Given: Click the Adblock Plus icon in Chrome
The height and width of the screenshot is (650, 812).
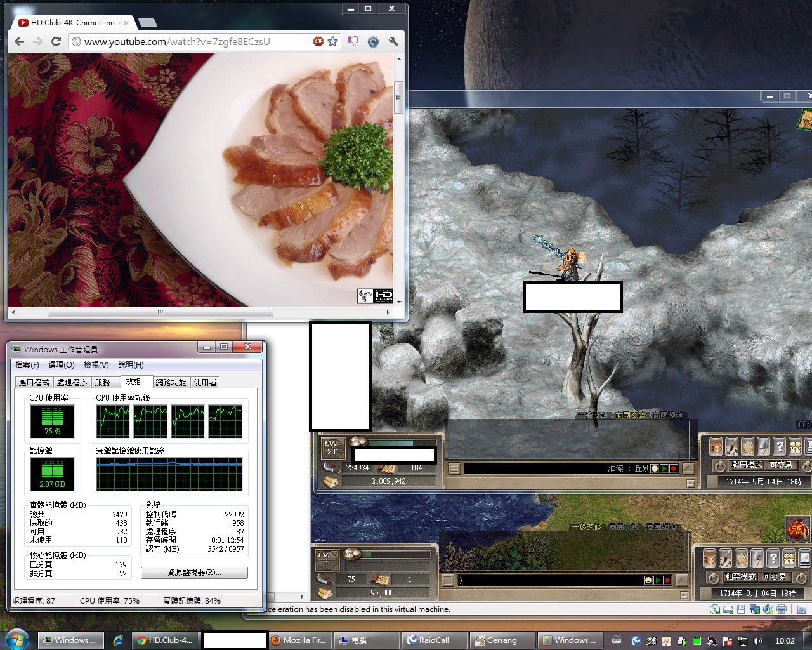Looking at the screenshot, I should pos(318,41).
